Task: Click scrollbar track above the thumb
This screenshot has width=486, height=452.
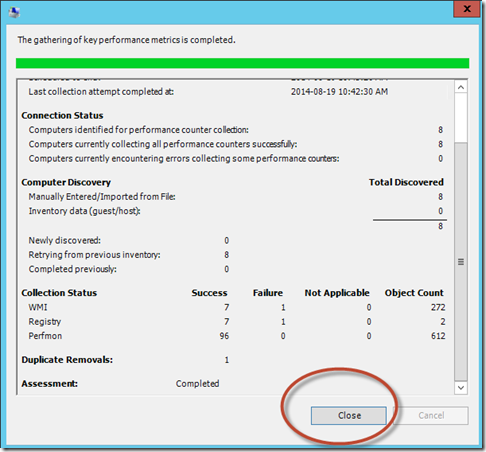Action: coord(461,118)
